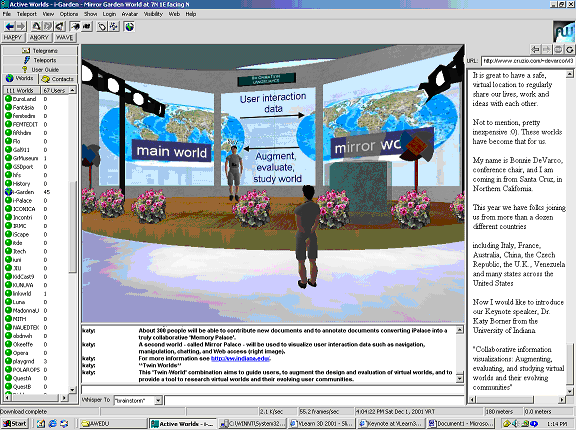The image size is (576, 432).
Task: Switch to Document1 Microsoft Word taskbar button
Action: pos(461,424)
